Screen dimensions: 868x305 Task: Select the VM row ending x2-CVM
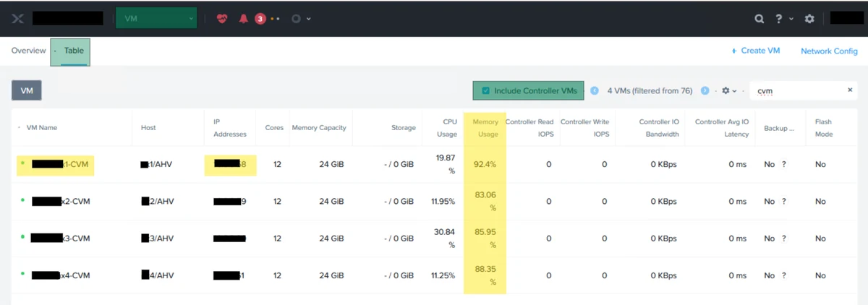coord(434,201)
